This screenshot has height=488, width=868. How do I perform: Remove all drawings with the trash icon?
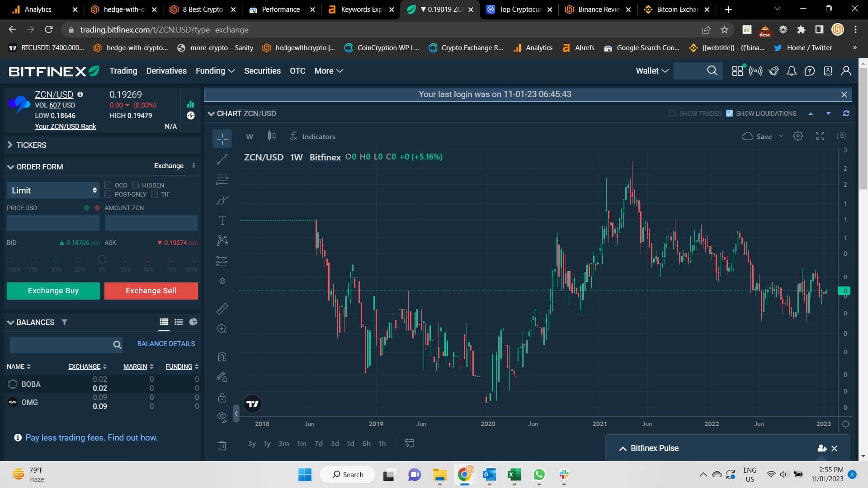pos(222,445)
